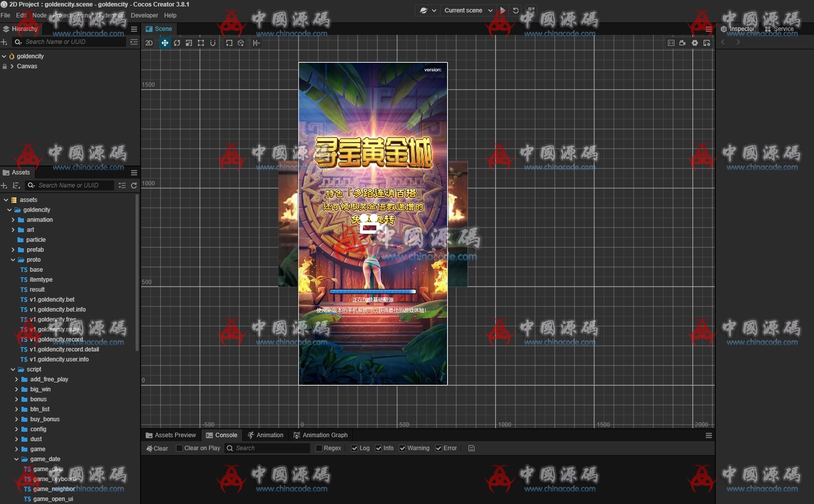The image size is (814, 504).
Task: Open the scene camera settings icon
Action: (x=682, y=43)
